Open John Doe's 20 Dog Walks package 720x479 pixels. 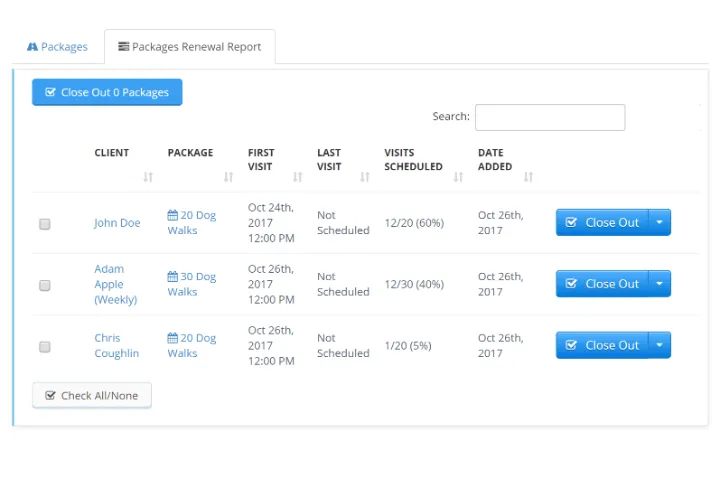[x=191, y=223]
